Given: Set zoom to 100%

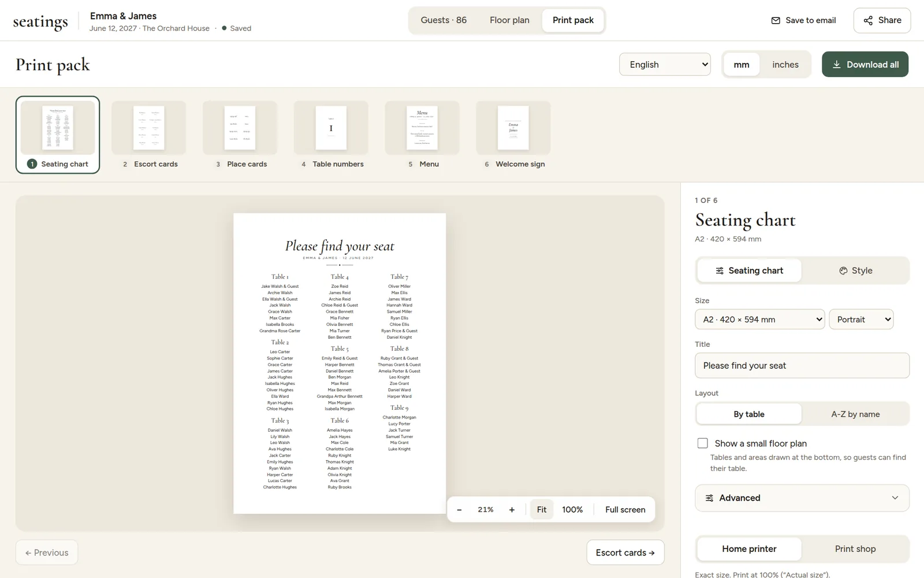Looking at the screenshot, I should [572, 510].
